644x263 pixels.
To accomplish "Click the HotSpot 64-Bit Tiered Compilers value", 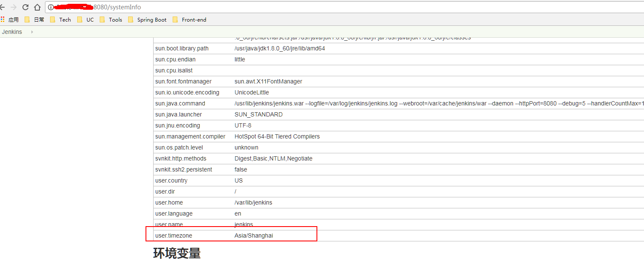I will point(277,136).
